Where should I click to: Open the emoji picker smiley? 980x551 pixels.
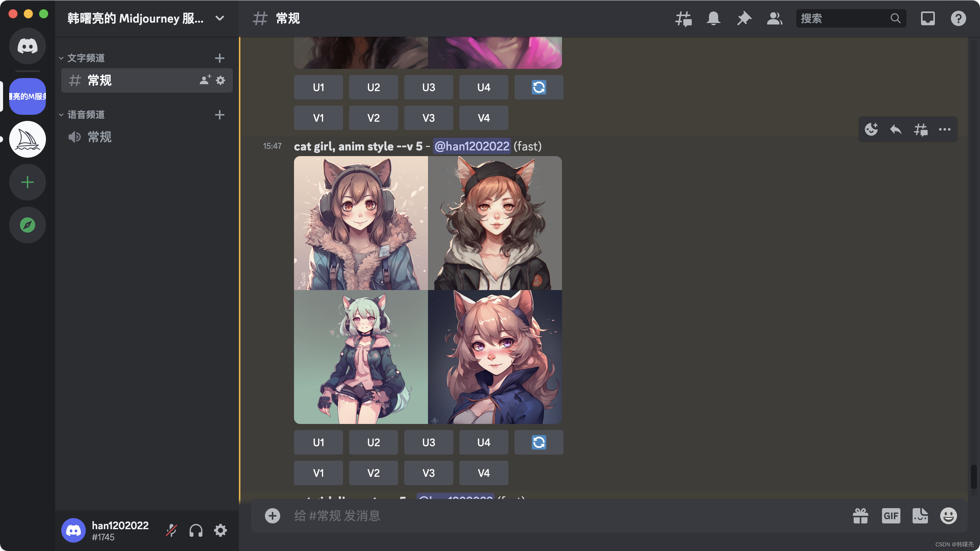pyautogui.click(x=948, y=516)
